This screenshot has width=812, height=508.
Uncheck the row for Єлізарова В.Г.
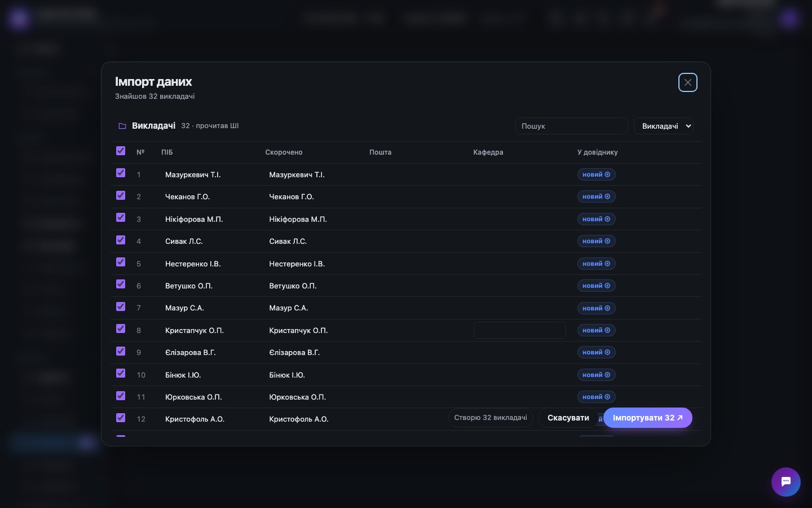(x=121, y=351)
